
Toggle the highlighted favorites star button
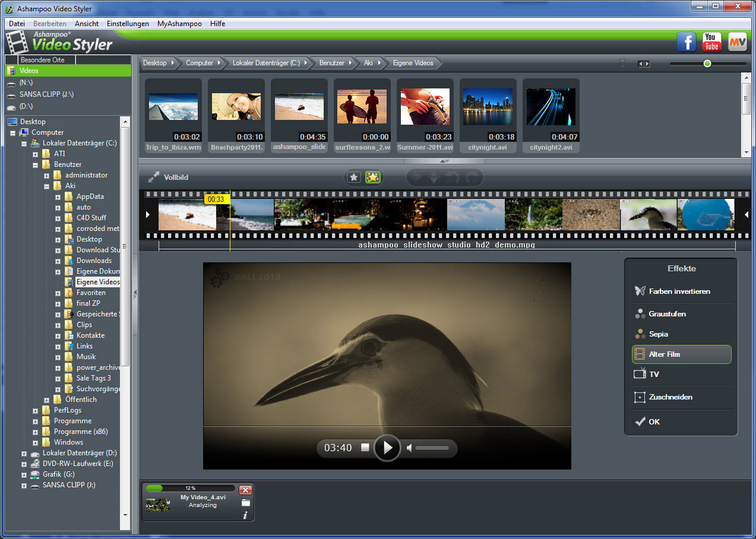coord(373,177)
